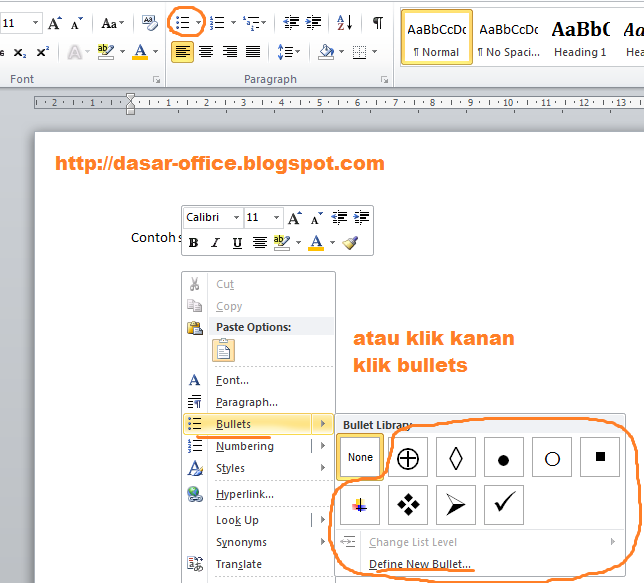This screenshot has height=583, width=644.
Task: Select the solid square bullet
Action: (x=600, y=458)
